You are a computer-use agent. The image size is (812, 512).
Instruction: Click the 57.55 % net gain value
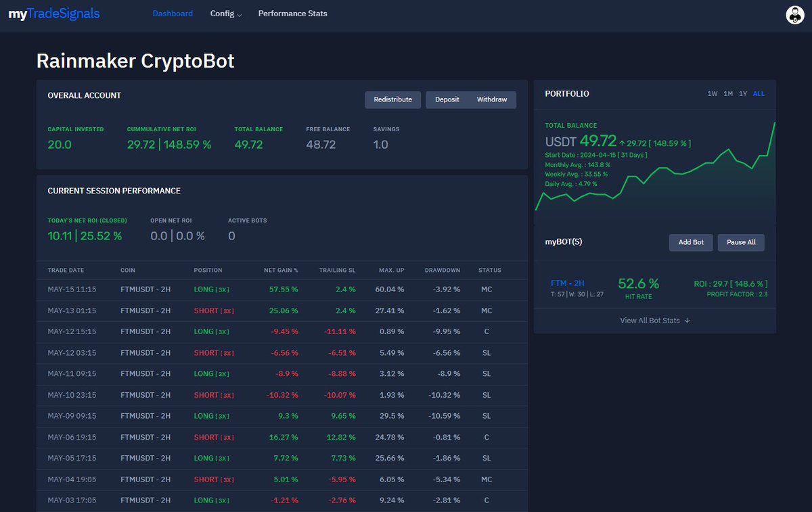[284, 289]
